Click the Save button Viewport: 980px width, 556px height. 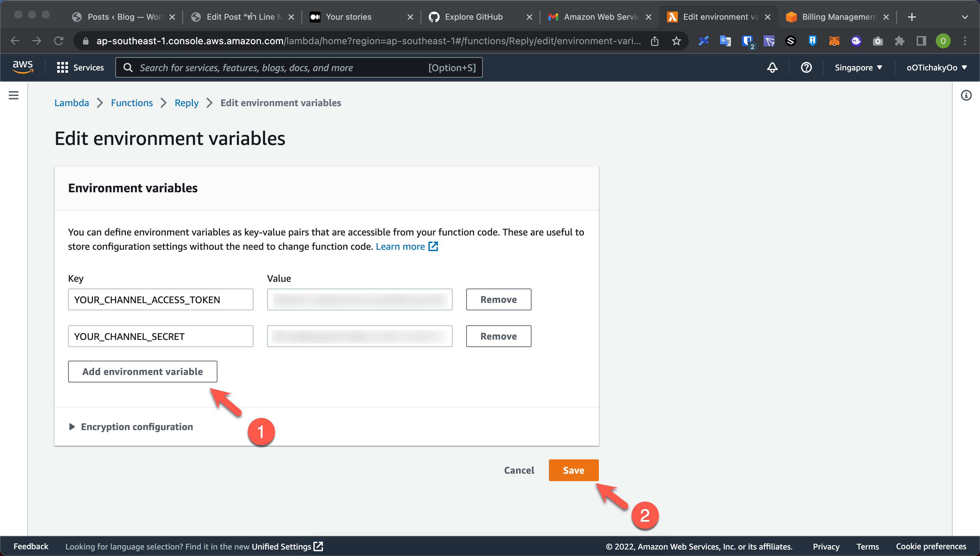(x=573, y=470)
